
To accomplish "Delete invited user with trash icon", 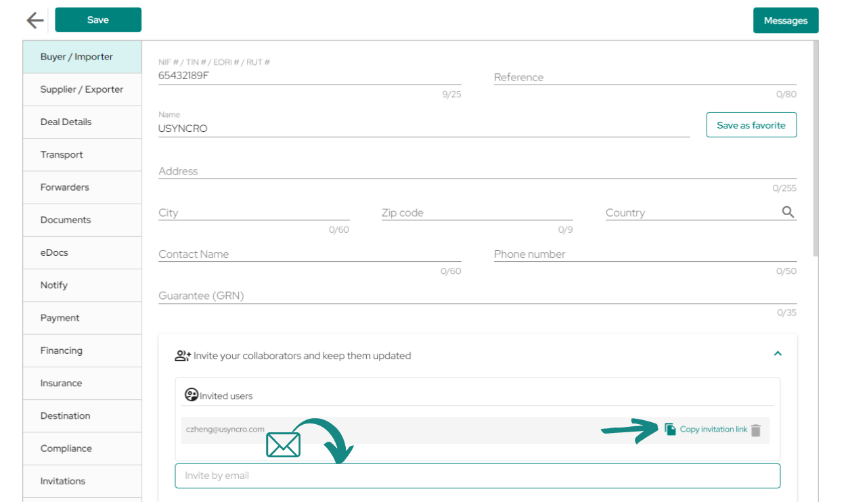I will (x=756, y=430).
